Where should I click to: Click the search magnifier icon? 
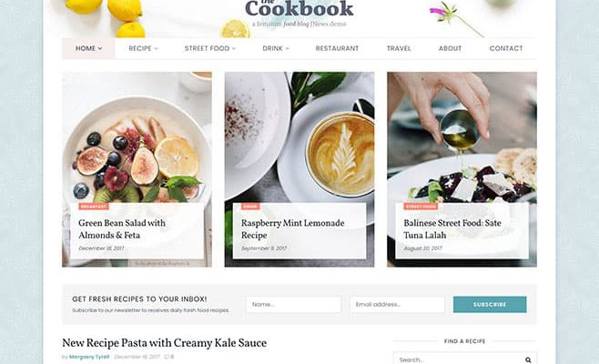pyautogui.click(x=528, y=359)
